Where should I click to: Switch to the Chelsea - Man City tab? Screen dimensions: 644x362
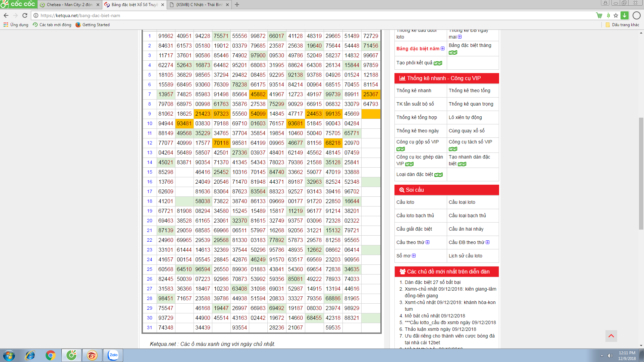coord(69,5)
